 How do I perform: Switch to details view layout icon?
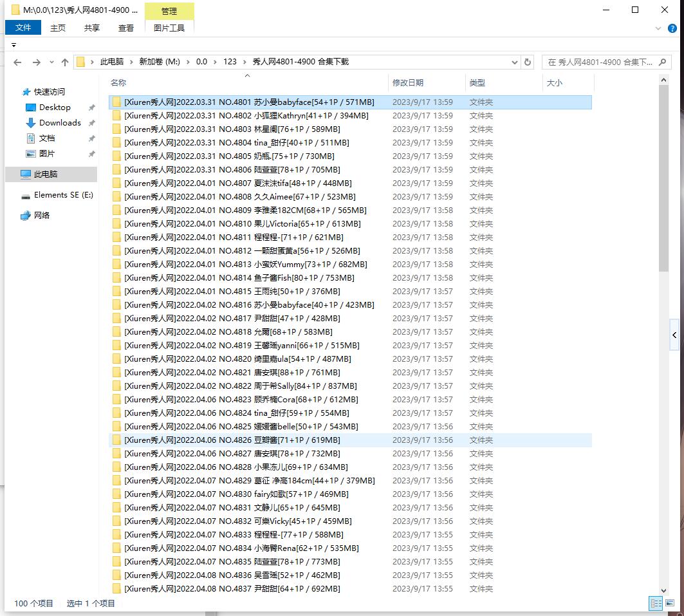coord(656,603)
